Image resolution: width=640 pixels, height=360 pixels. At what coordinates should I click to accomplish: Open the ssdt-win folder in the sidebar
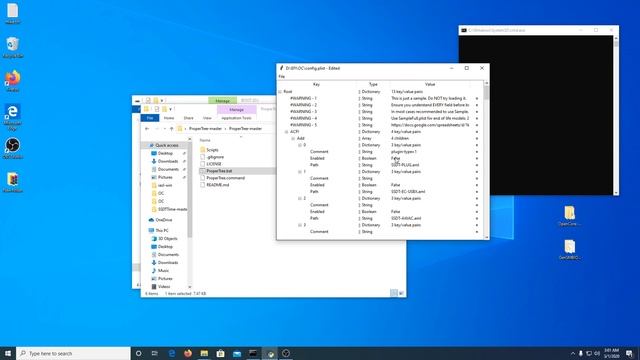coord(165,185)
